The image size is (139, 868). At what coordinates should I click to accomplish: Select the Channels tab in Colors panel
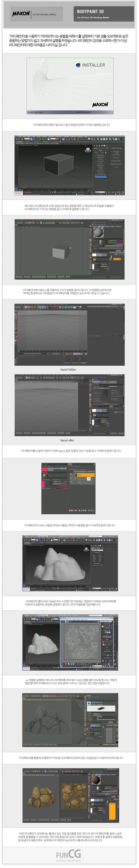pyautogui.click(x=50, y=468)
